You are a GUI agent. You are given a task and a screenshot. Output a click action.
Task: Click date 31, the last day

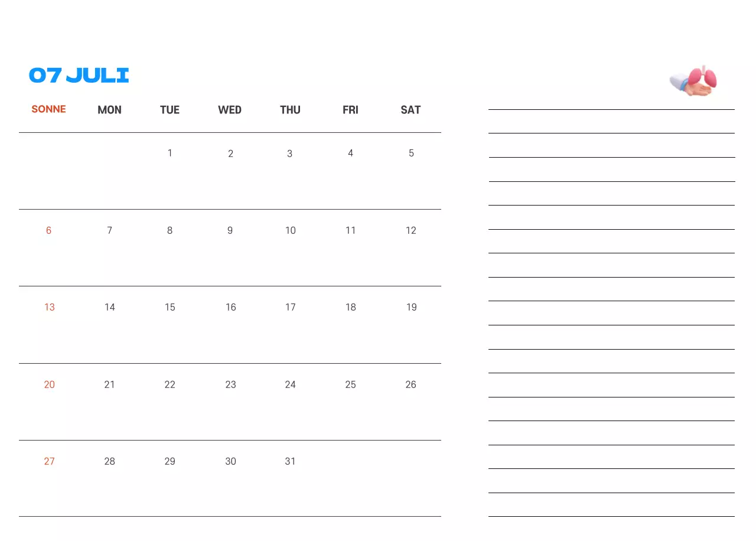[290, 461]
